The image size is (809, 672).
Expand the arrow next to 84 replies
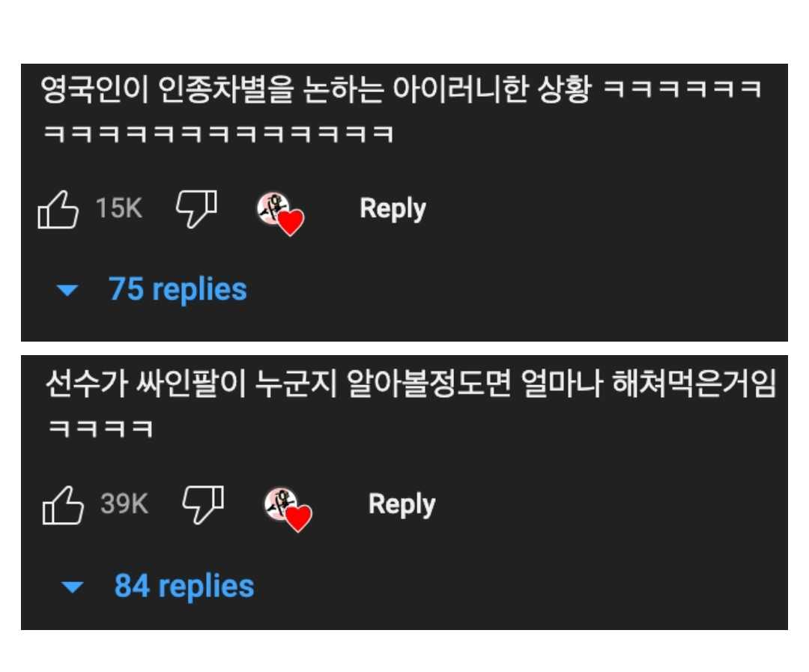tap(73, 587)
